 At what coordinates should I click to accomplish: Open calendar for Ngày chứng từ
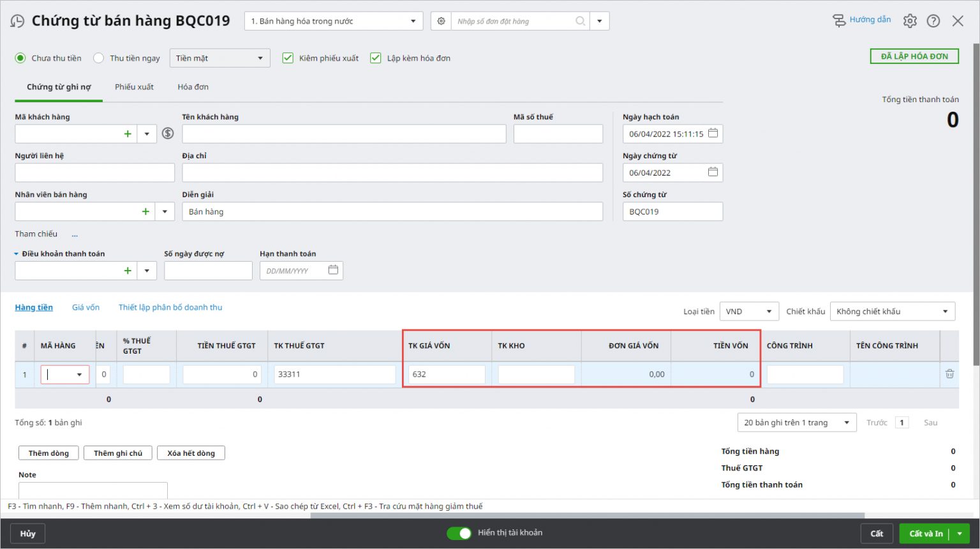coord(713,172)
